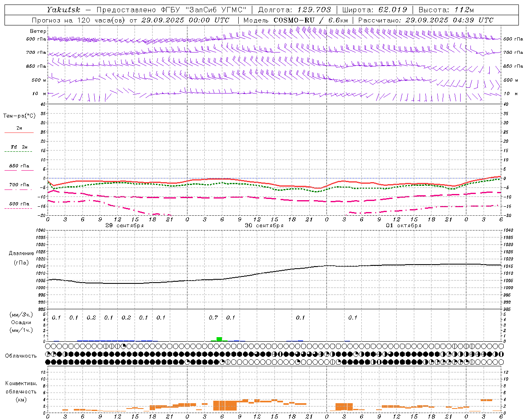Viewport: 525px width, 420px height.
Task: Click the 500 гПа temperature legend entry
Action: [x=19, y=204]
